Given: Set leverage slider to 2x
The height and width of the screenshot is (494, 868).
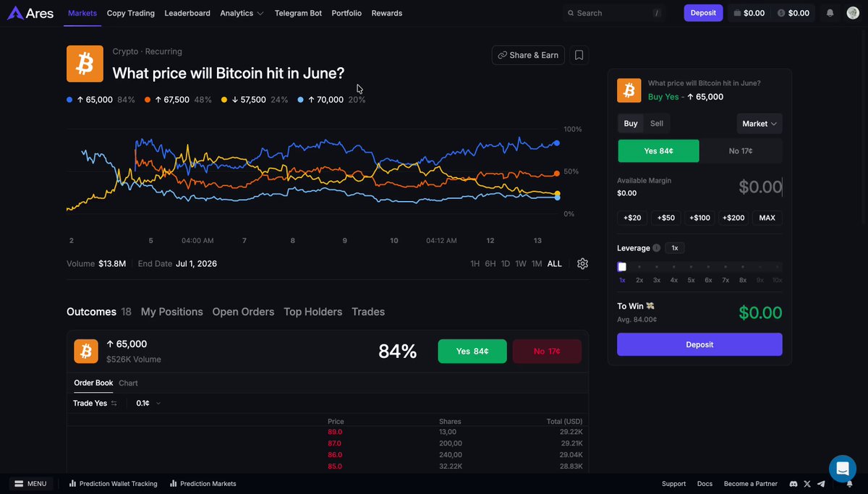Looking at the screenshot, I should [x=639, y=267].
